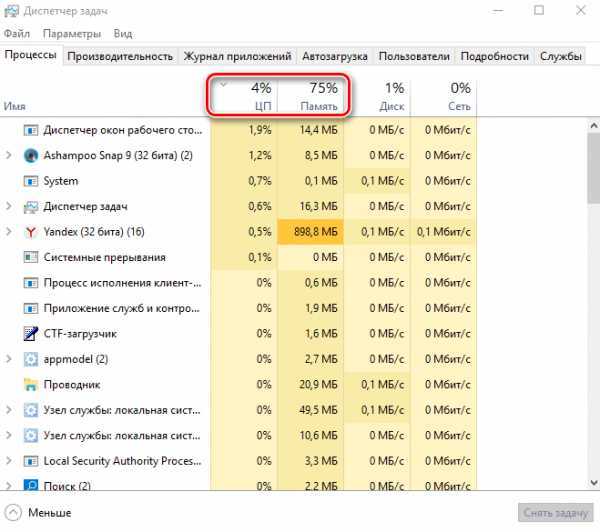
Task: Switch to the Производительность tab
Action: point(120,56)
